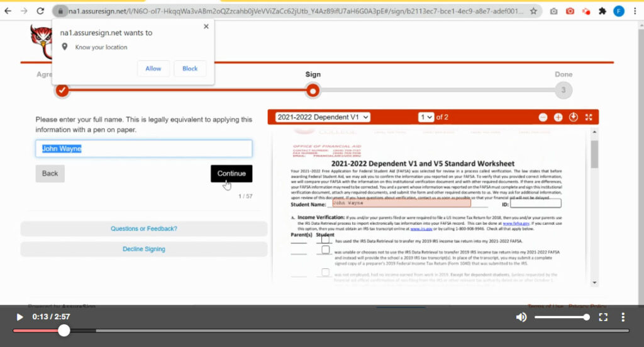Play the video
This screenshot has width=644, height=347.
[x=19, y=317]
